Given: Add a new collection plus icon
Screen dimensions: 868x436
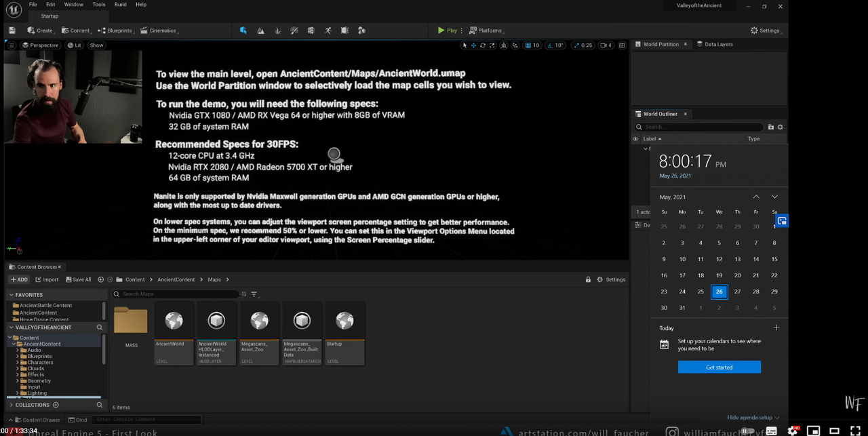Looking at the screenshot, I should click(x=56, y=405).
